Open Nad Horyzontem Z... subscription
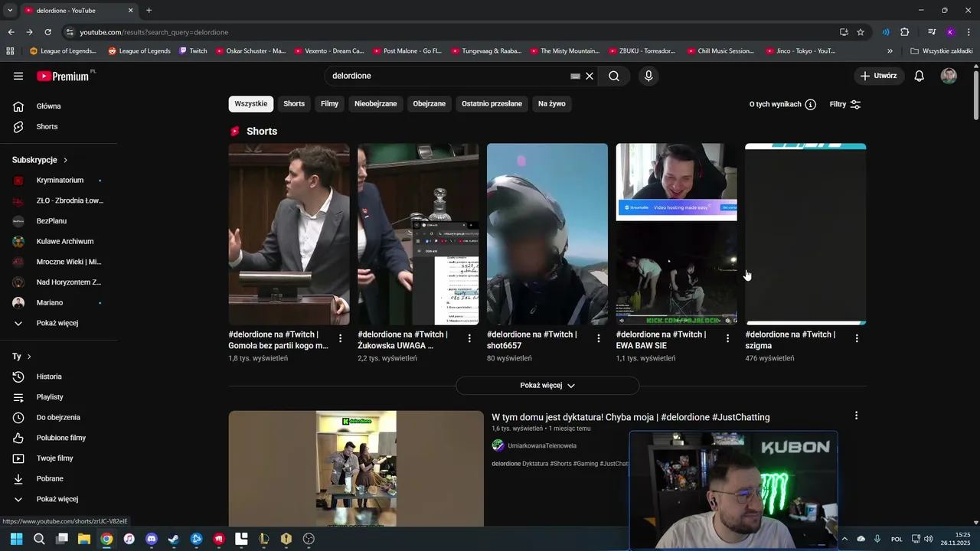Screen dimensions: 980x551 58,282
